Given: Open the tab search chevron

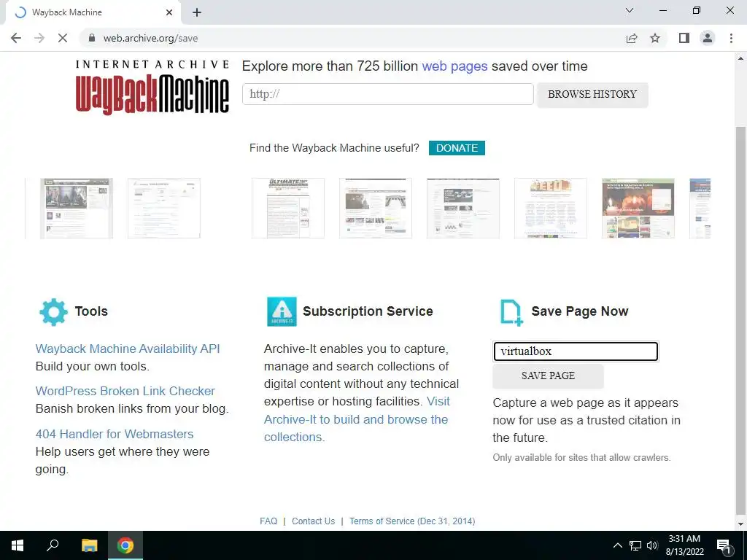Looking at the screenshot, I should point(630,10).
